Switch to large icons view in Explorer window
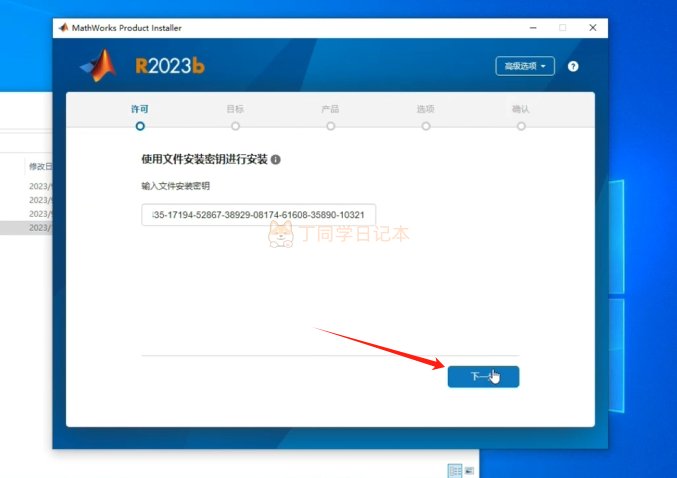The image size is (677, 478). 469,470
